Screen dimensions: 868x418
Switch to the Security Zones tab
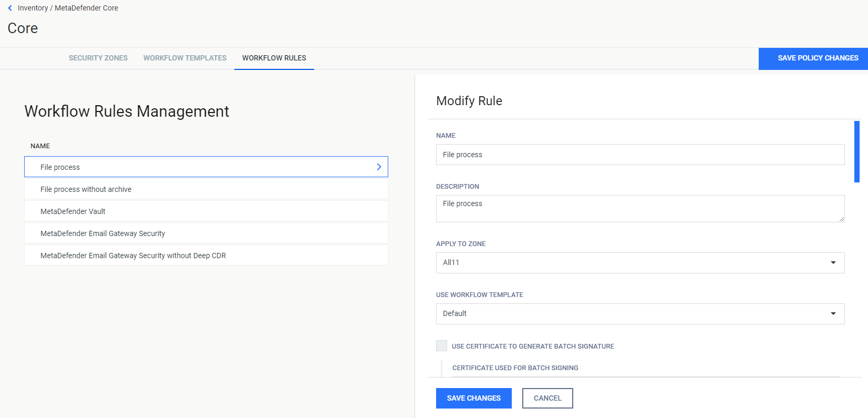click(98, 58)
